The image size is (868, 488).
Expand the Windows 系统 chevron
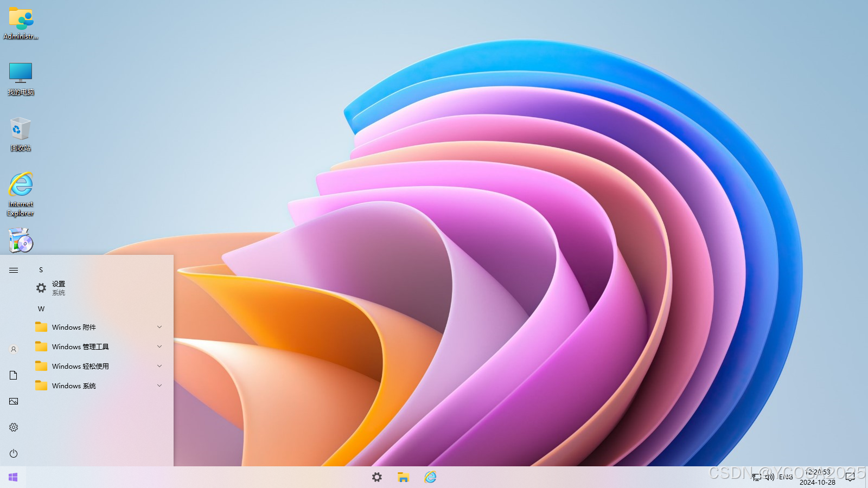(x=159, y=386)
